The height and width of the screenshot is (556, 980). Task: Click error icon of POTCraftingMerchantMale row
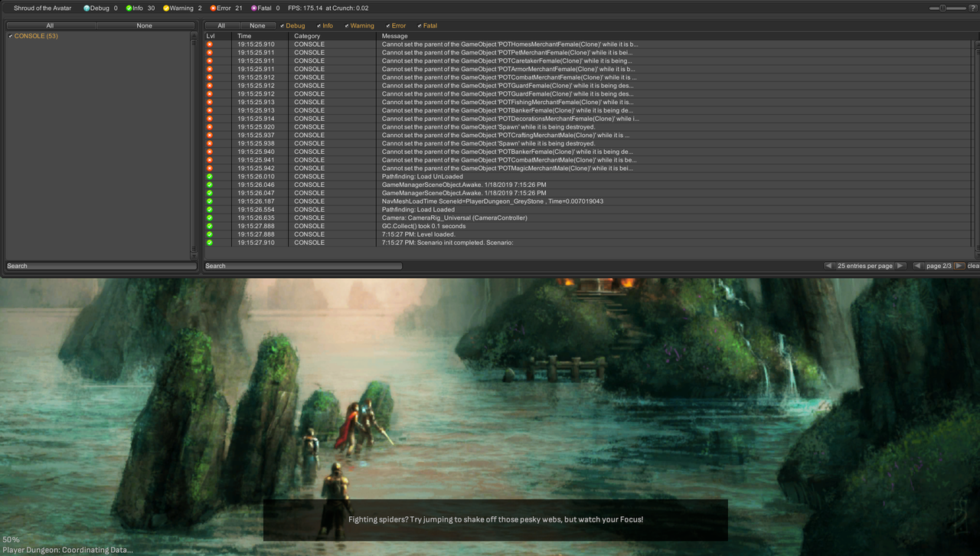click(210, 136)
